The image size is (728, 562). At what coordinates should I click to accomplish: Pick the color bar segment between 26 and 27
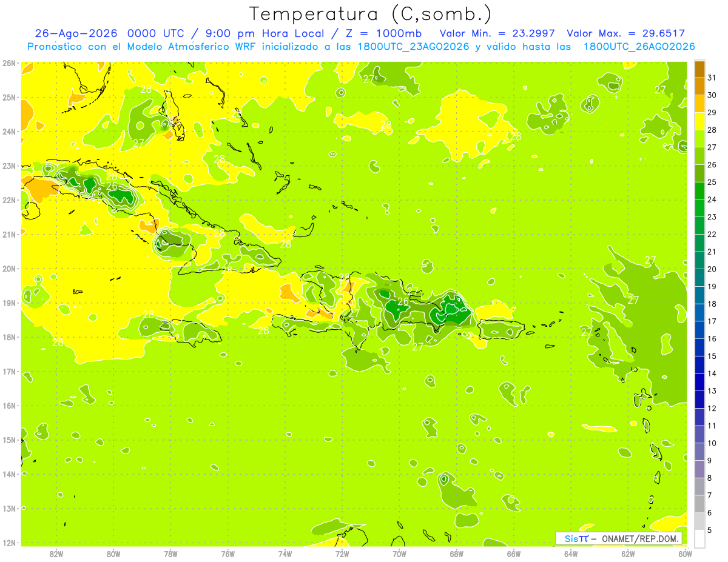699,156
